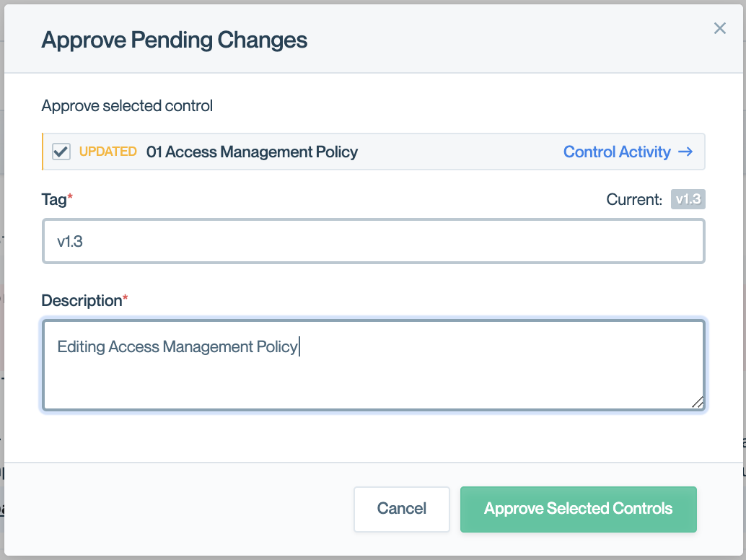Uncheck the 01 Access Management Policy checkbox
The height and width of the screenshot is (560, 746).
pyautogui.click(x=61, y=152)
